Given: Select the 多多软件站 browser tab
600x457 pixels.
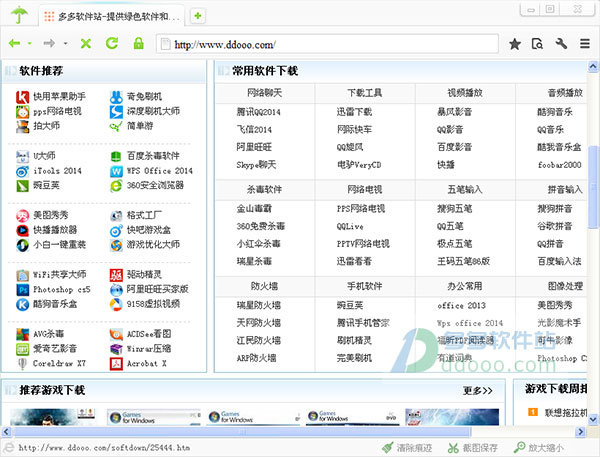Looking at the screenshot, I should 111,16.
